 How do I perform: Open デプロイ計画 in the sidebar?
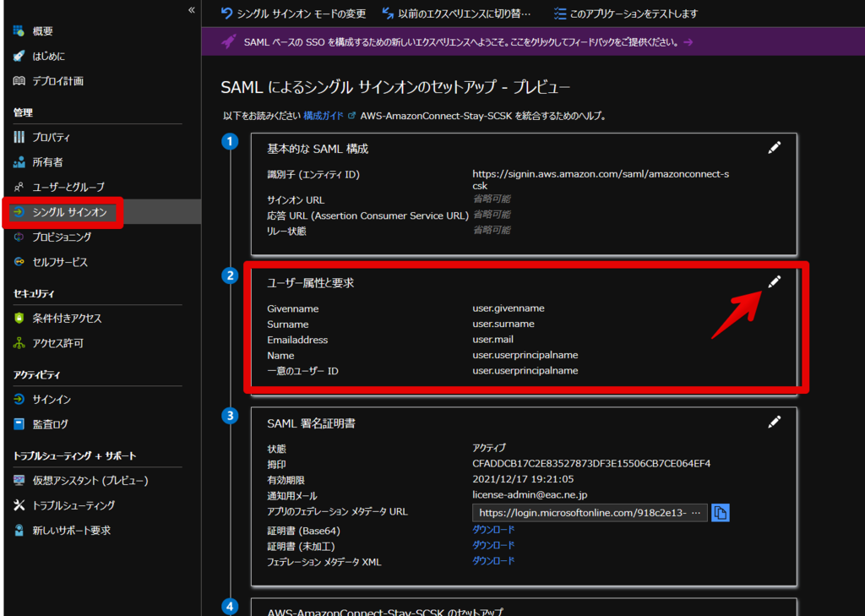click(x=58, y=81)
